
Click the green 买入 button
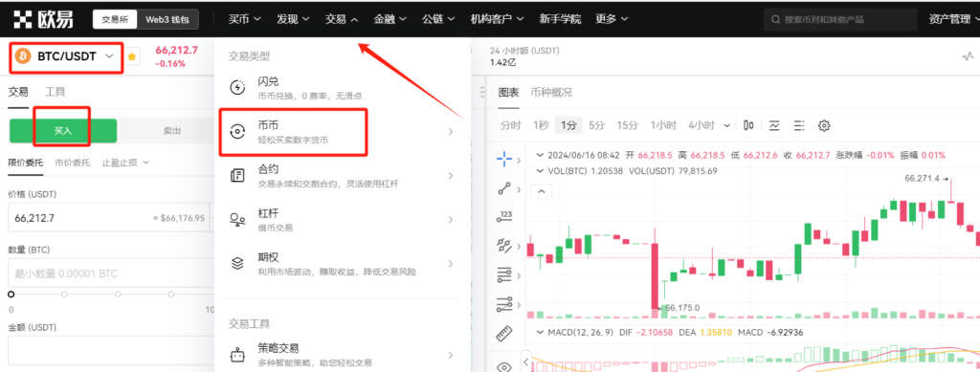click(63, 130)
